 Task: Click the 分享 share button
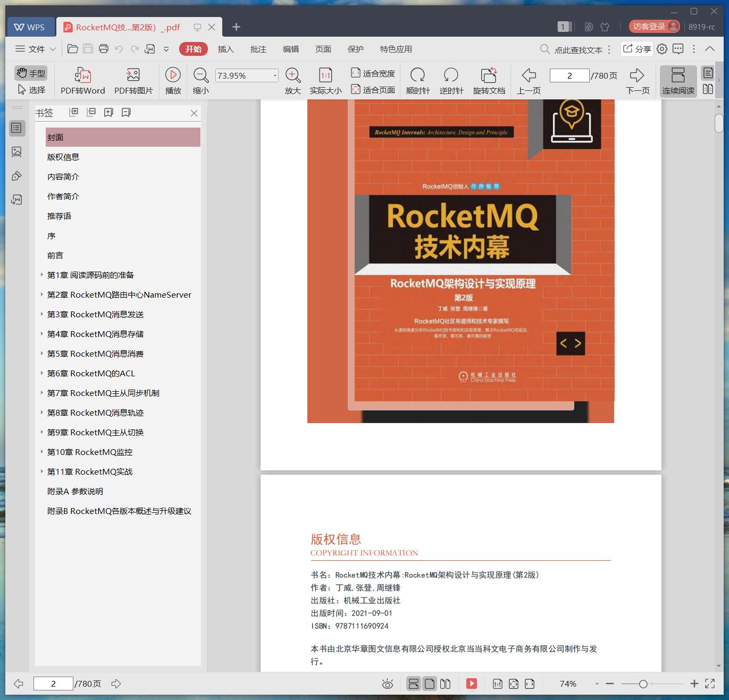636,49
